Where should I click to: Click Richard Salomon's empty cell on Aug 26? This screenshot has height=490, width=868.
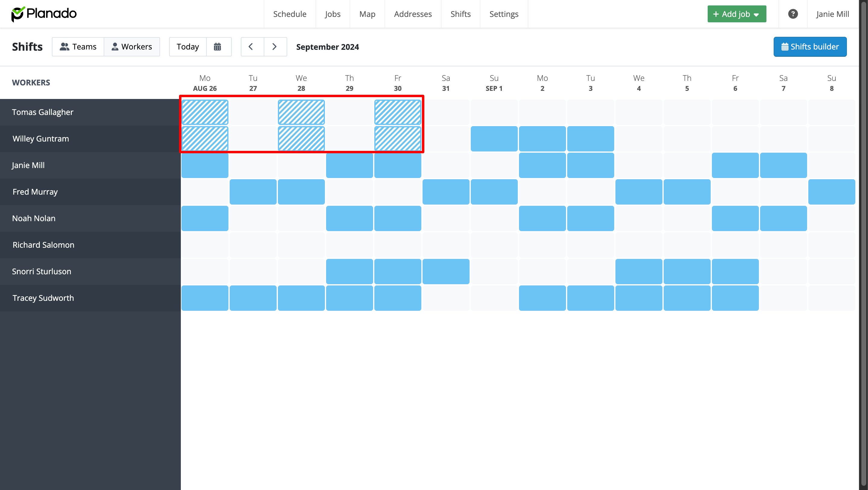tap(205, 245)
